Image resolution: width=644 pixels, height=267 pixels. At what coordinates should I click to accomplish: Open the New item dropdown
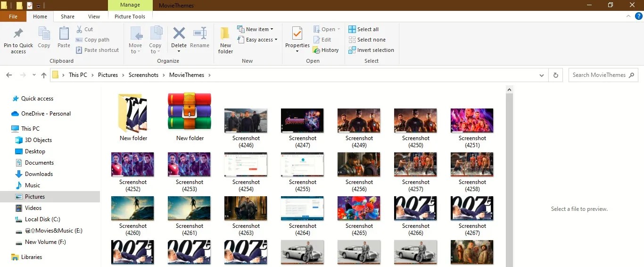(x=255, y=29)
